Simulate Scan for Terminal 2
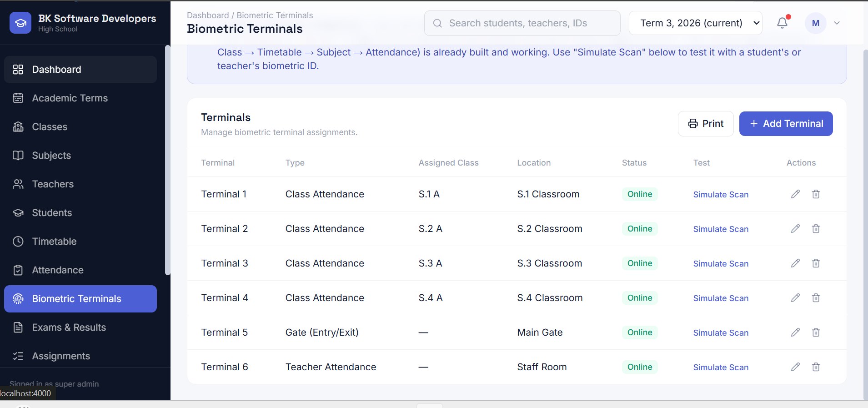Screen dimensions: 868x408 721,229
